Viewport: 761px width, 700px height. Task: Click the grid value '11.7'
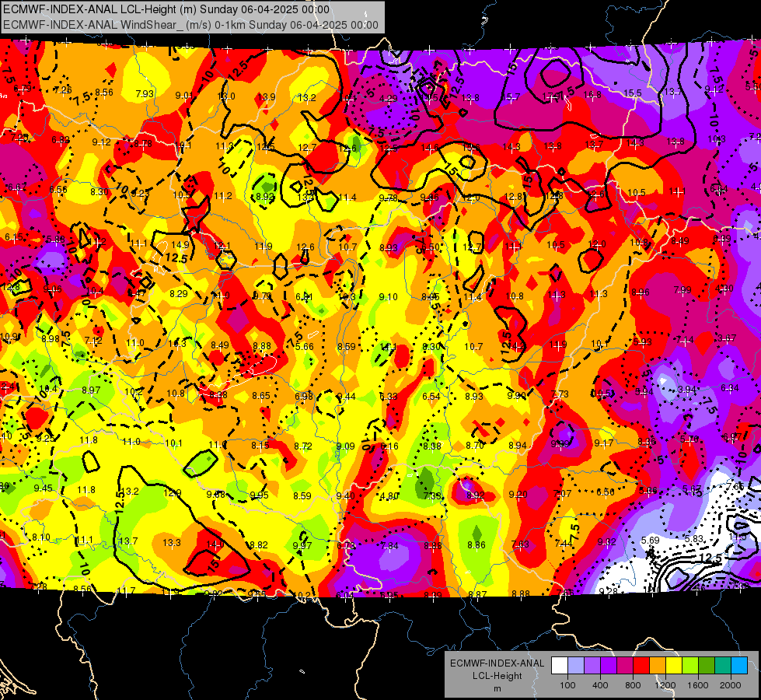[126, 590]
